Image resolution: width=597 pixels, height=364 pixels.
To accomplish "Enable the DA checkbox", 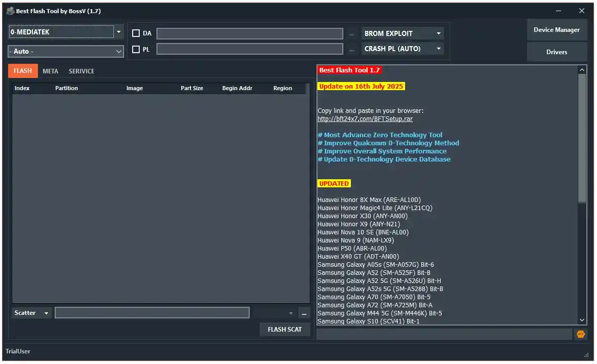I will tap(136, 33).
